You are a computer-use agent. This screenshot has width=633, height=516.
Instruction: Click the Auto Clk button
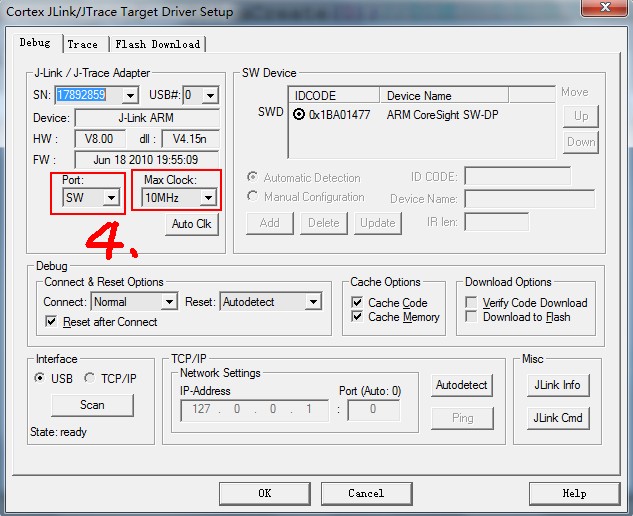click(192, 224)
